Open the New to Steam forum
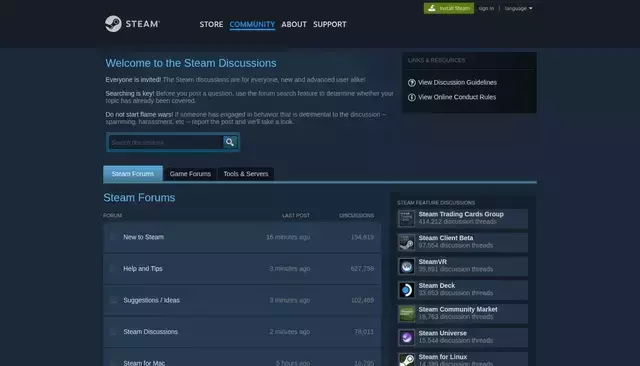This screenshot has width=640, height=366. 143,237
